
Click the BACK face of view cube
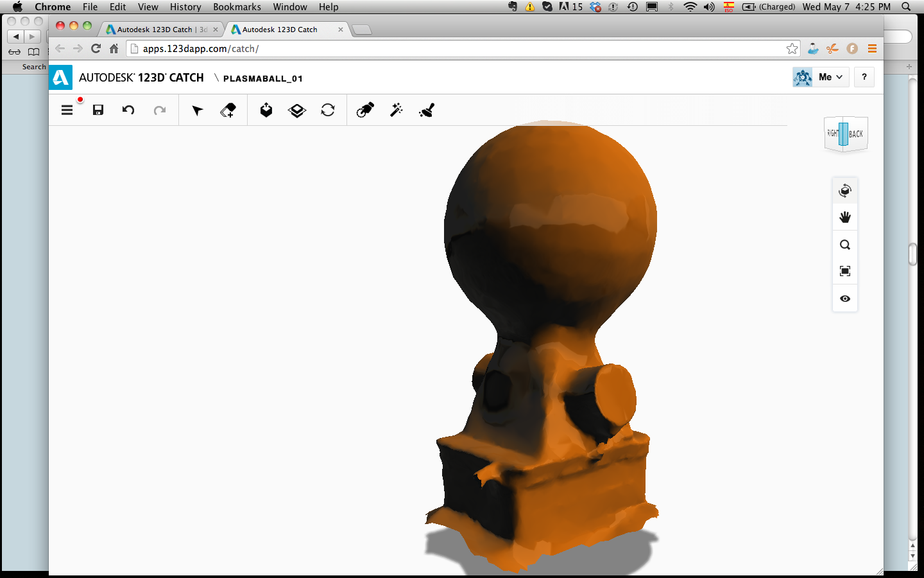click(857, 134)
